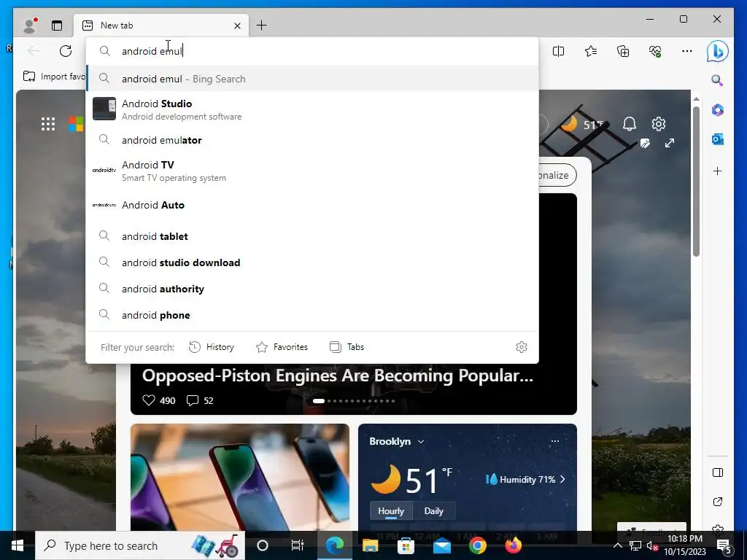Open the Favorites star toolbar icon

coord(591,51)
